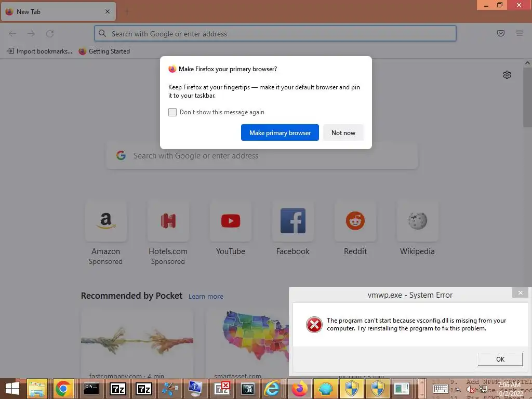Click OK in vmwp.exe System Error

500,360
